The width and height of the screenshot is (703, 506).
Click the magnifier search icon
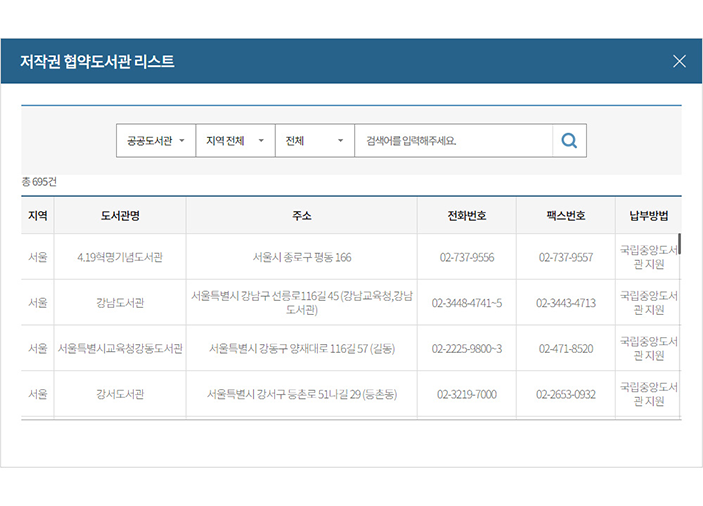(569, 141)
